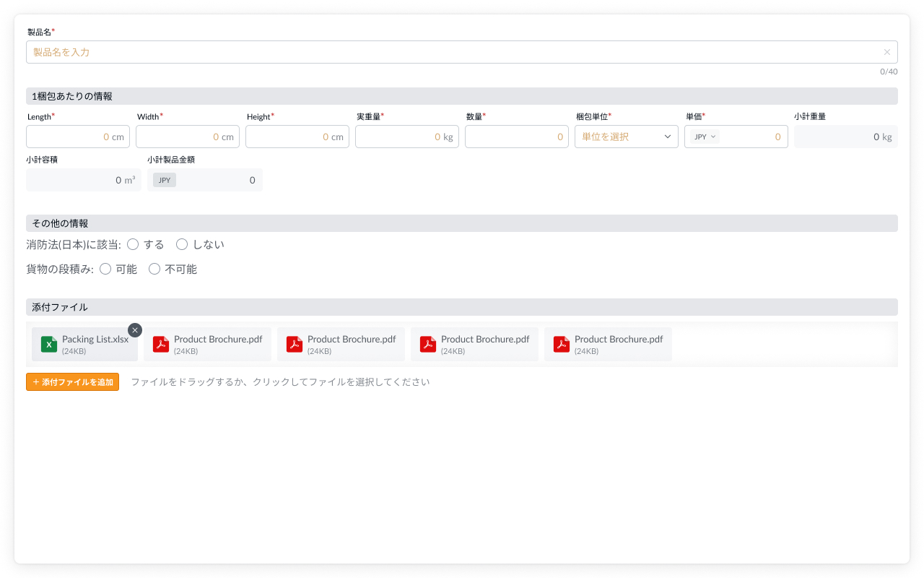924x578 pixels.
Task: Click the Length input field
Action: (78, 137)
